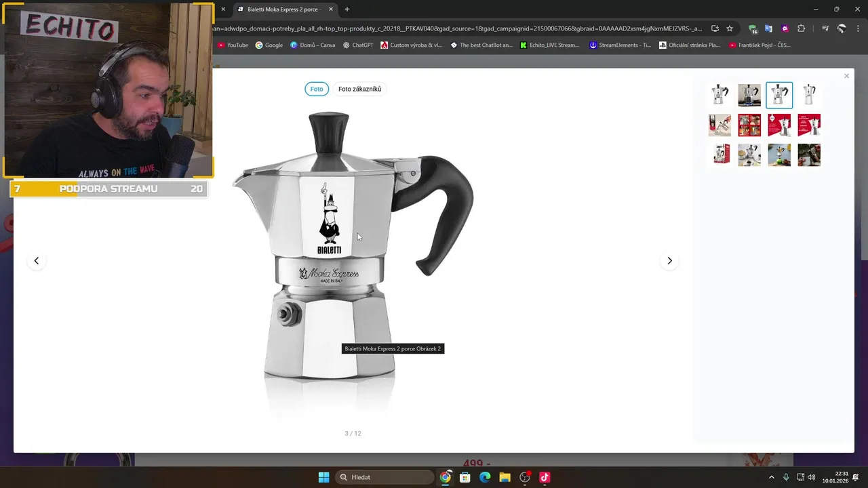The width and height of the screenshot is (868, 488).
Task: Open a new browser tab
Action: [x=347, y=9]
